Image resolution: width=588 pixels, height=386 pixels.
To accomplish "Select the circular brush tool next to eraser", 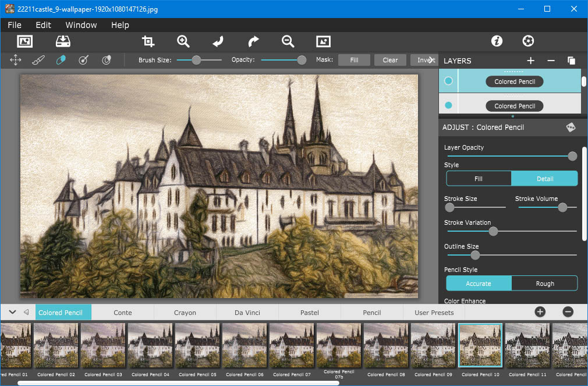I will [84, 60].
